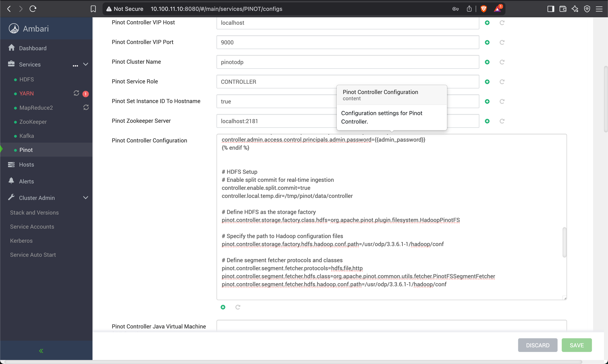Open the Brave Wallet icon

click(563, 9)
